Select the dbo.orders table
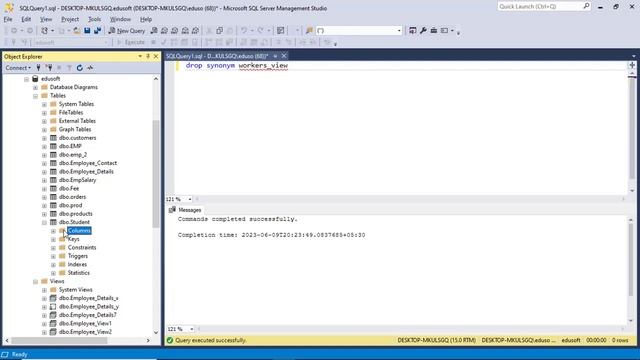The width and height of the screenshot is (640, 360). point(72,197)
